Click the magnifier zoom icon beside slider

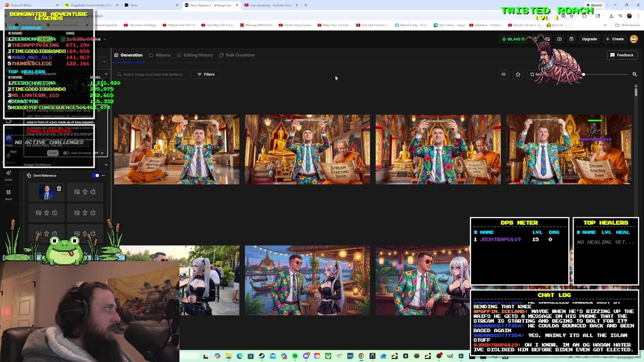tap(634, 74)
